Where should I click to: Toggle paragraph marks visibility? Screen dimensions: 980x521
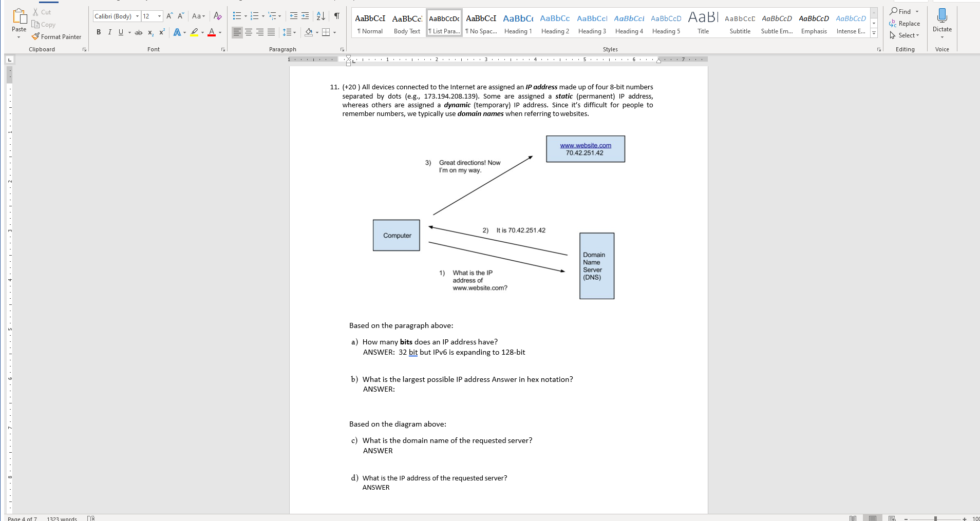(x=336, y=16)
